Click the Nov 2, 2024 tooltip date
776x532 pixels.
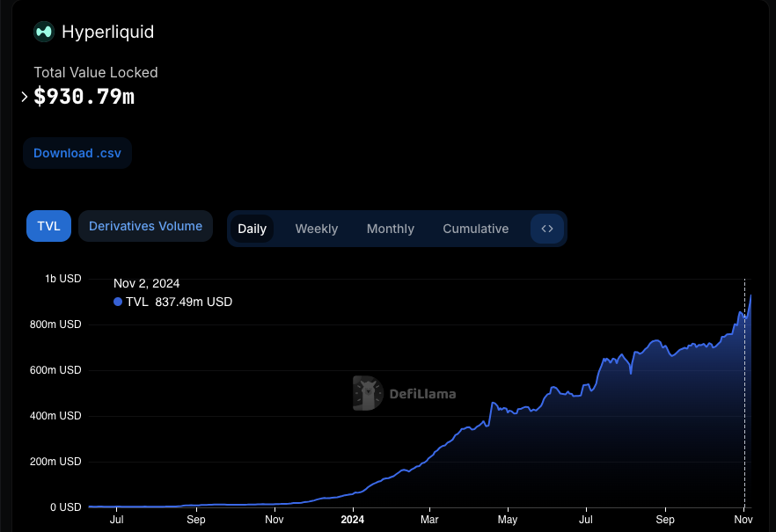coord(146,283)
